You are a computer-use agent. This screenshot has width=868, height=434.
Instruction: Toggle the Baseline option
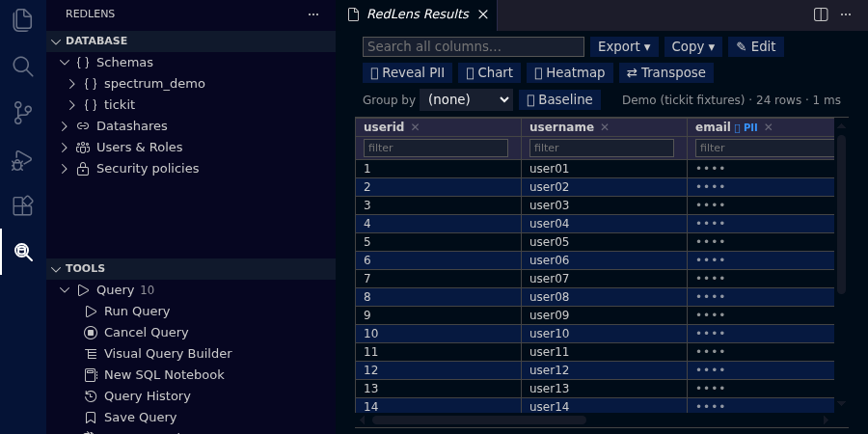tap(559, 99)
